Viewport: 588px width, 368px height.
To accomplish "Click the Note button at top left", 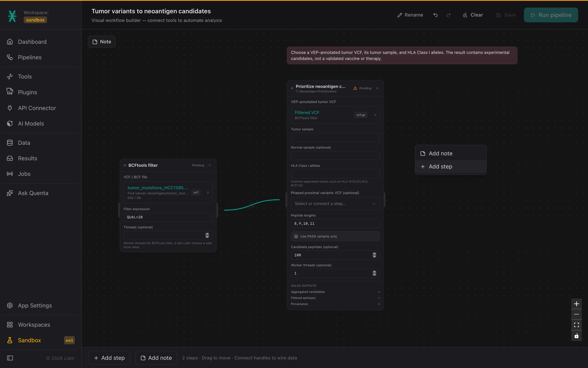I will pos(102,42).
